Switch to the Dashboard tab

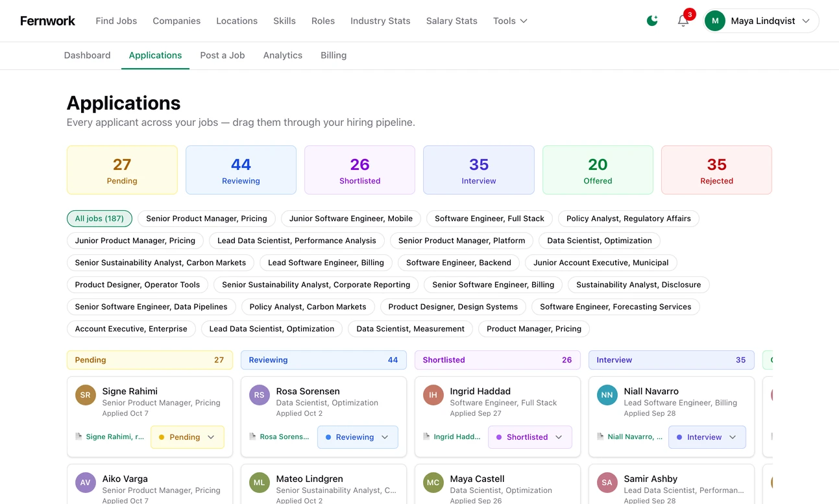[87, 55]
